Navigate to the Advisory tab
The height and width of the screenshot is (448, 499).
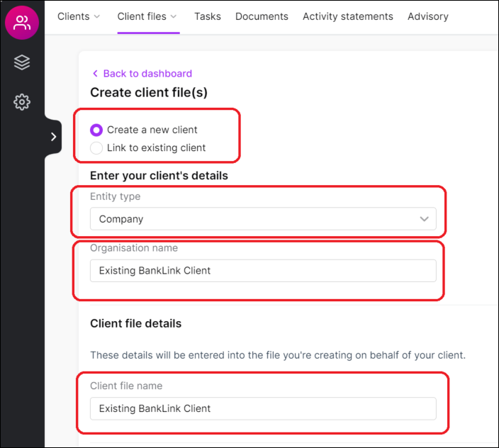[x=428, y=16]
